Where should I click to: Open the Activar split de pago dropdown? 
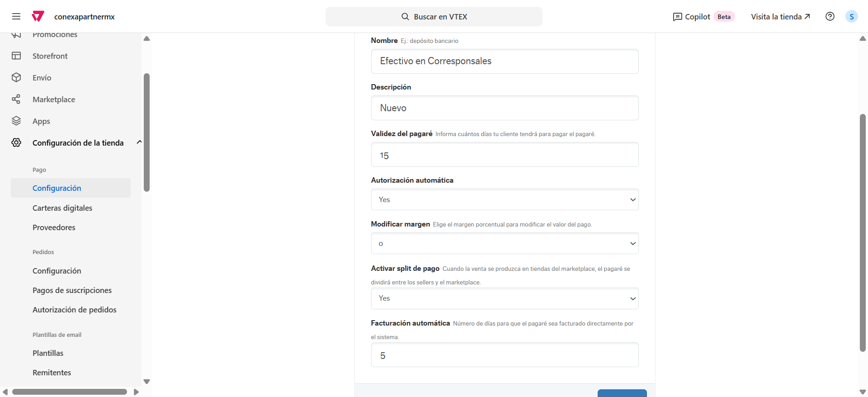[505, 298]
